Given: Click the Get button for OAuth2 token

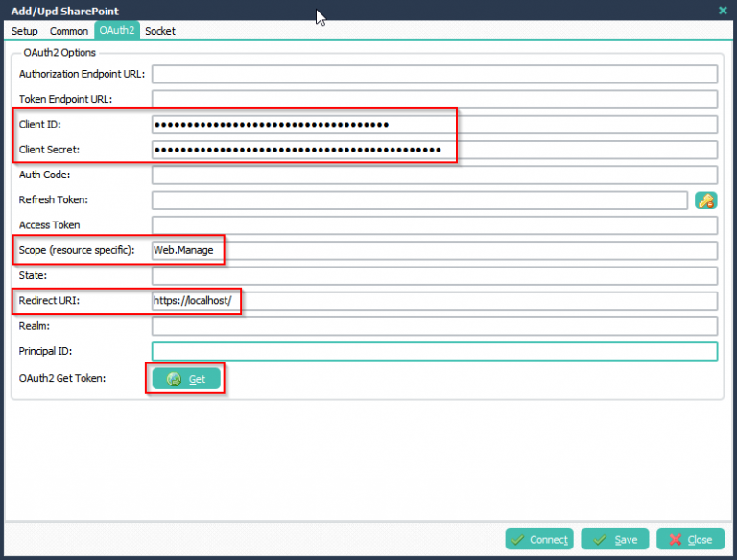Looking at the screenshot, I should click(x=186, y=379).
